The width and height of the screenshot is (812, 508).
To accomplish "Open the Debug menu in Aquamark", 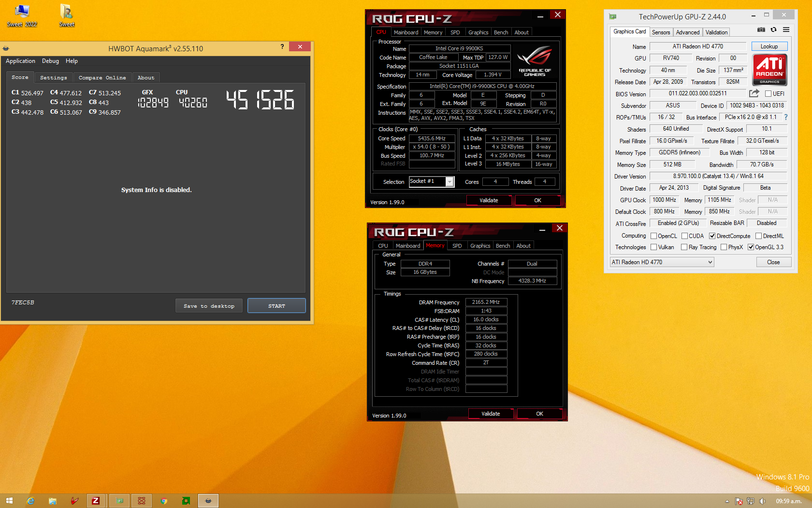I will click(50, 61).
